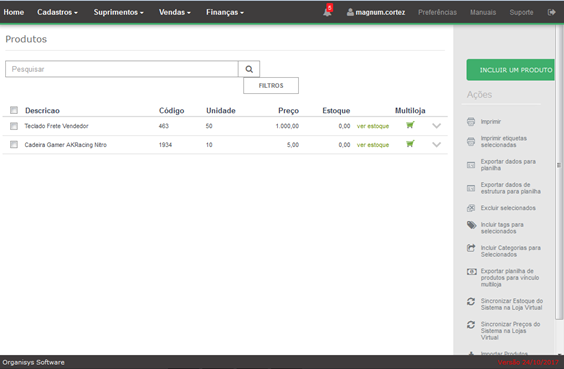Click Excluir selecionados action
The width and height of the screenshot is (564, 369).
(x=508, y=208)
